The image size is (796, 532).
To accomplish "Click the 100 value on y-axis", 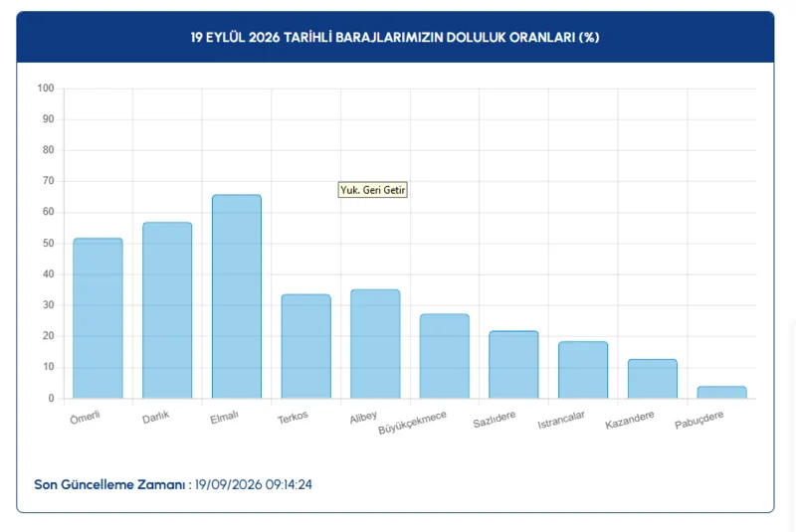I will tap(46, 89).
